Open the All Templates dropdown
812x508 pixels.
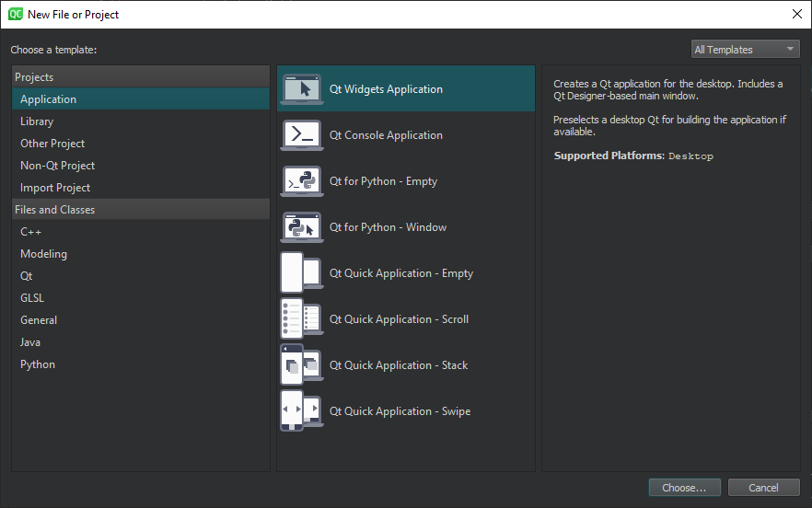(x=745, y=49)
